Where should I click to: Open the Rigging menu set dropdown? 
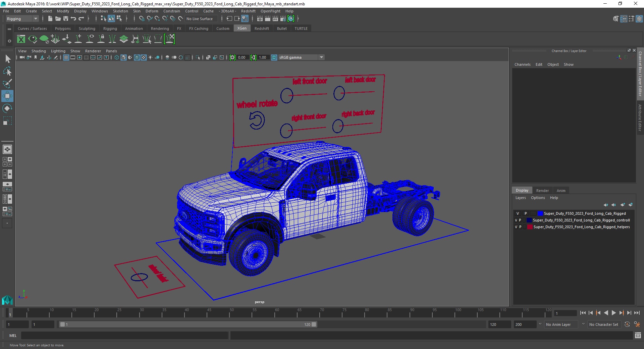click(22, 19)
